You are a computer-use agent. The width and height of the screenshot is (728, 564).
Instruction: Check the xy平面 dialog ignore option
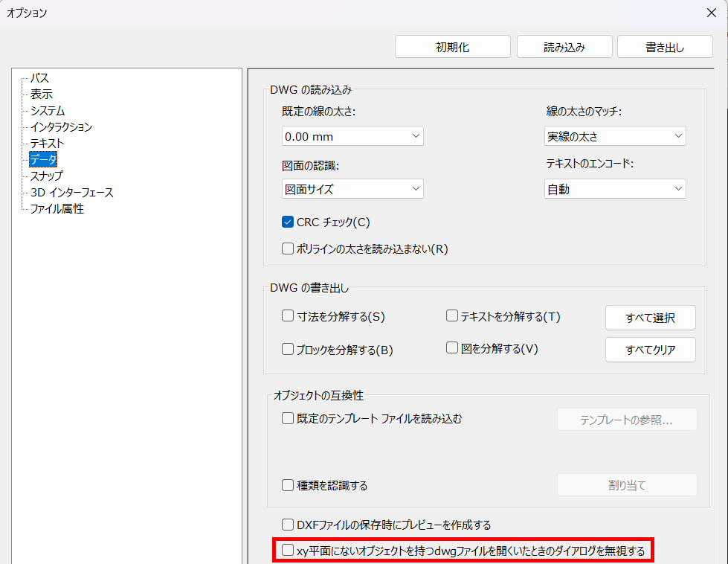click(x=286, y=551)
